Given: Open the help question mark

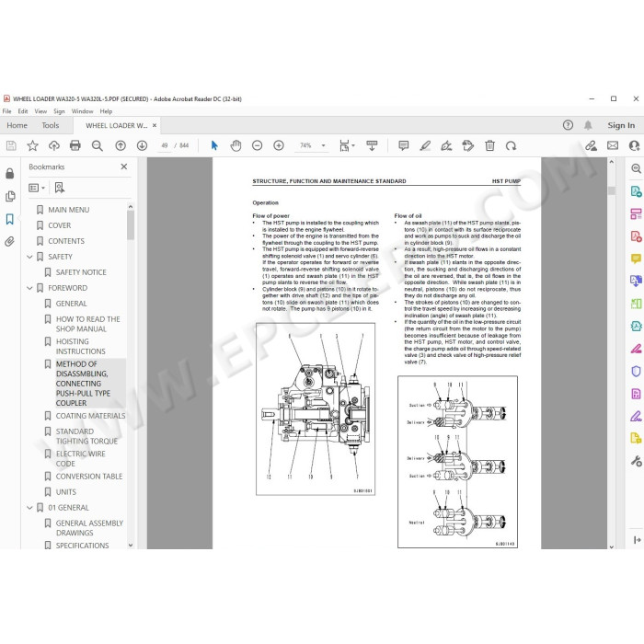Looking at the screenshot, I should pyautogui.click(x=568, y=125).
